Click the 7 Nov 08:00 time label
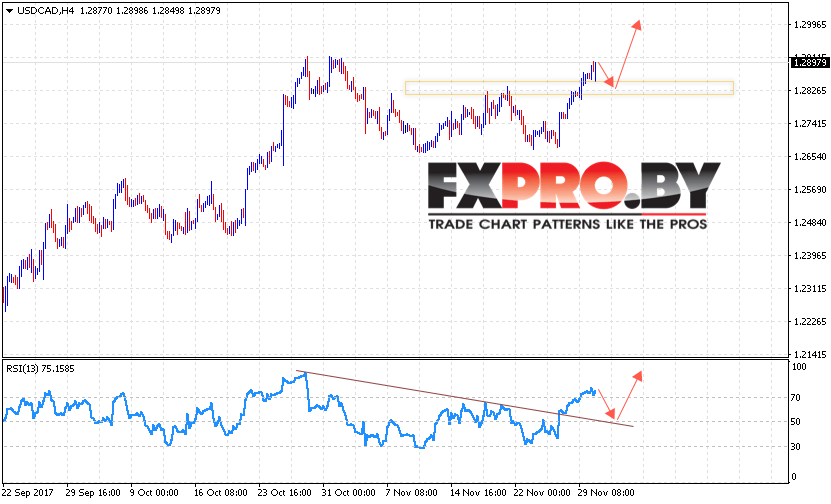The width and height of the screenshot is (831, 504). (x=411, y=493)
